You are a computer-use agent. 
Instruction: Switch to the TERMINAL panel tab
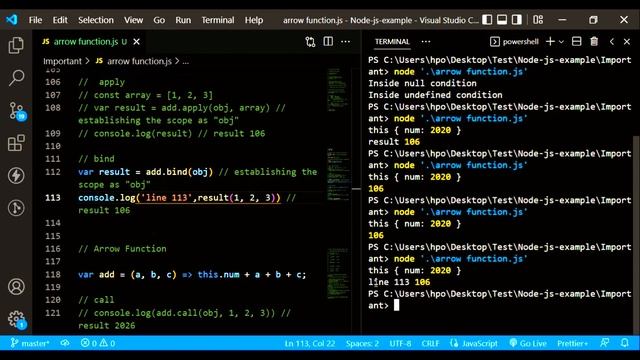click(x=392, y=42)
